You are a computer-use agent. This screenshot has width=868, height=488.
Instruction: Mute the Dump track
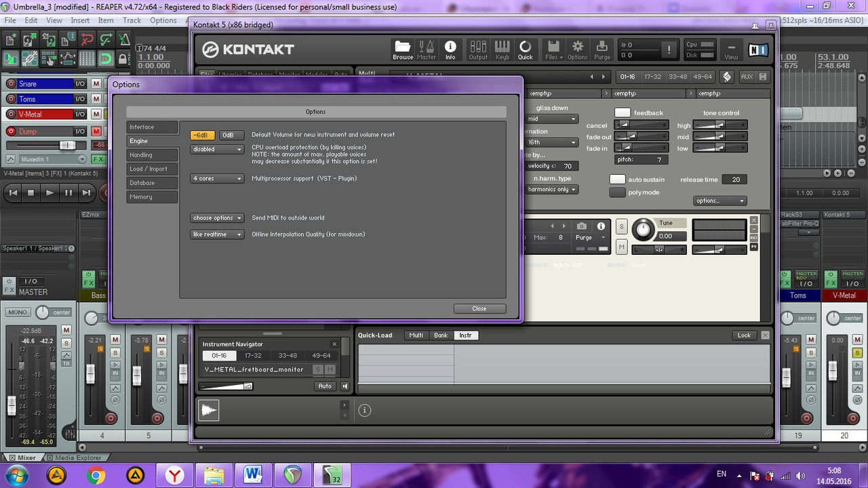96,131
